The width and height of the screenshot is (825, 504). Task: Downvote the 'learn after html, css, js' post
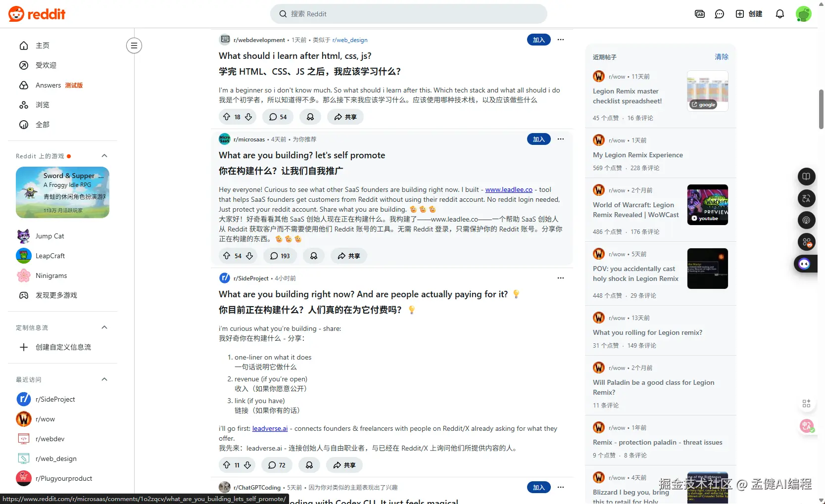[248, 117]
